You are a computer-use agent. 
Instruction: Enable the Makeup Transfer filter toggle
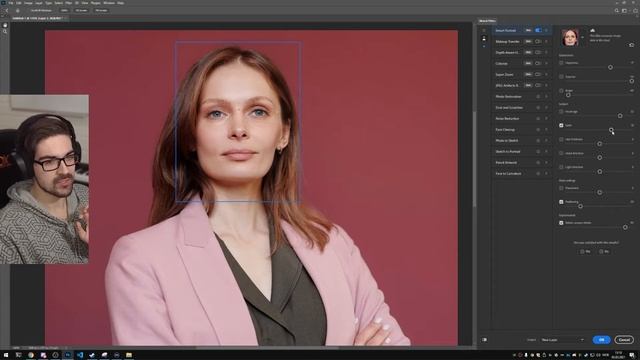point(538,42)
